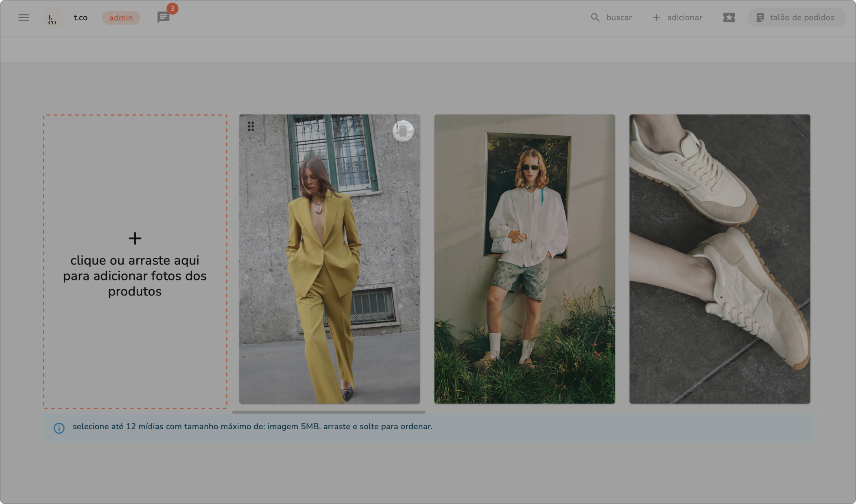Image resolution: width=856 pixels, height=504 pixels.
Task: Click the 12 mídias size limit notice text
Action: coord(252,427)
